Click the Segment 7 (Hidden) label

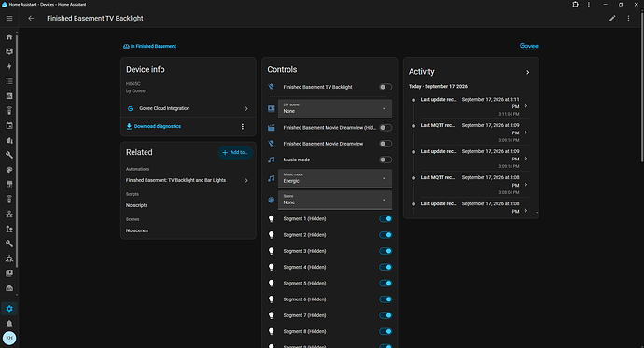point(304,315)
